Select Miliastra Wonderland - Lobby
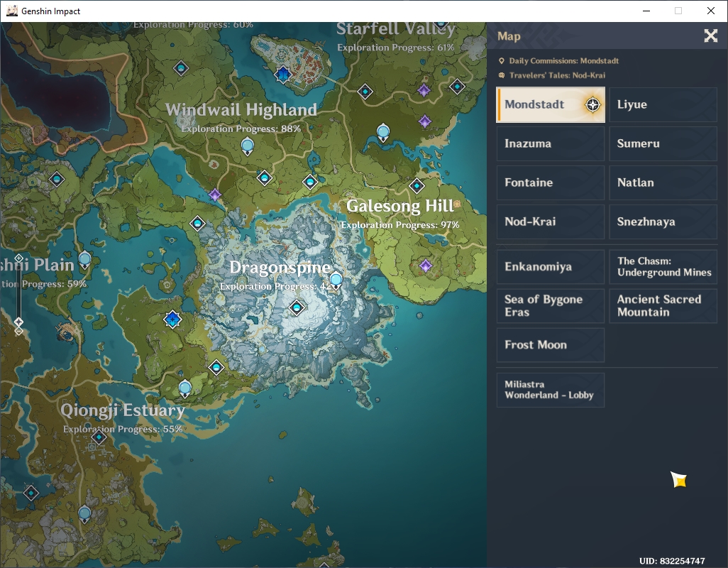Screen dimensions: 728x568 [x=551, y=390]
